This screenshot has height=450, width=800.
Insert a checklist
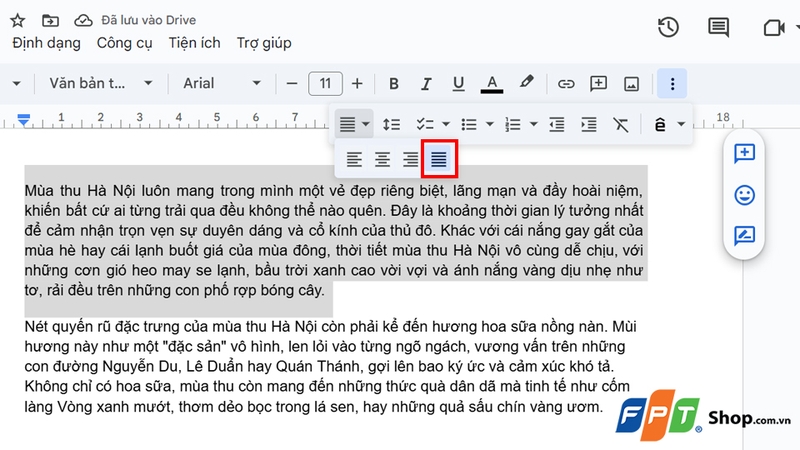pos(424,124)
